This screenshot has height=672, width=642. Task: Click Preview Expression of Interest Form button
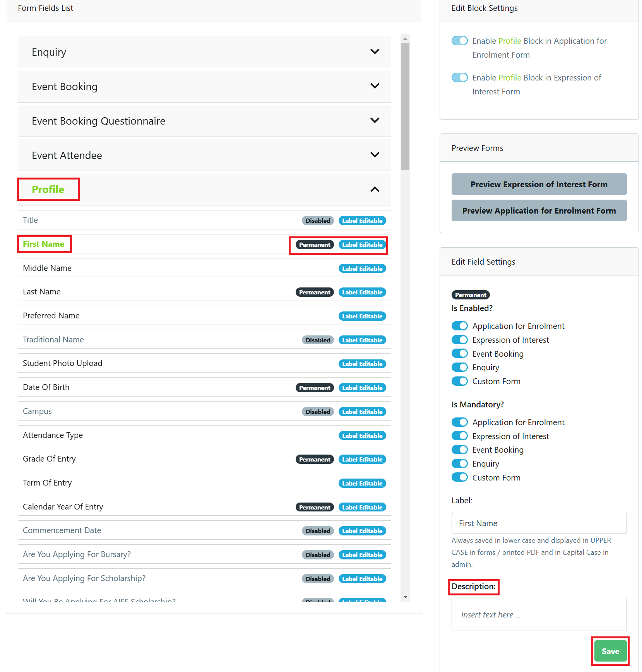(539, 184)
